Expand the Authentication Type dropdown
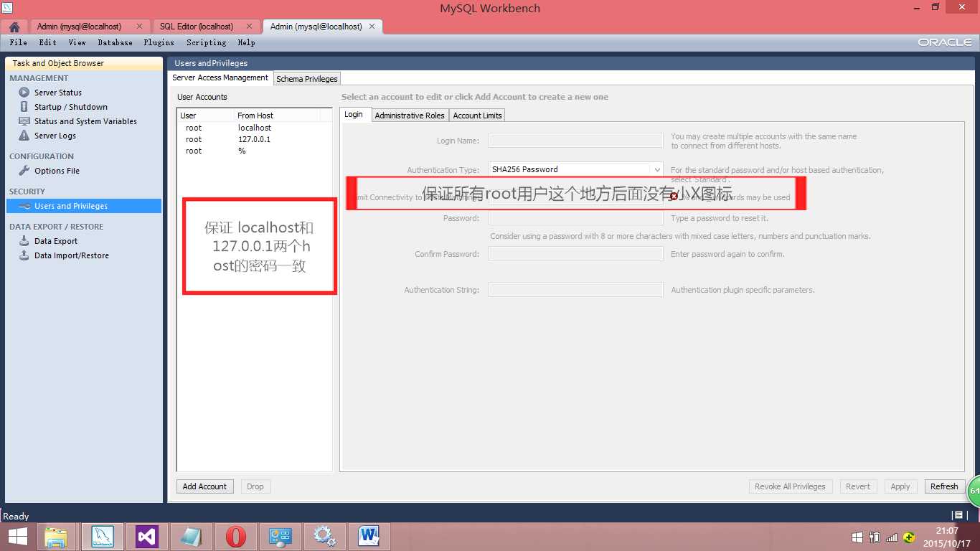Image resolution: width=980 pixels, height=551 pixels. [x=656, y=169]
